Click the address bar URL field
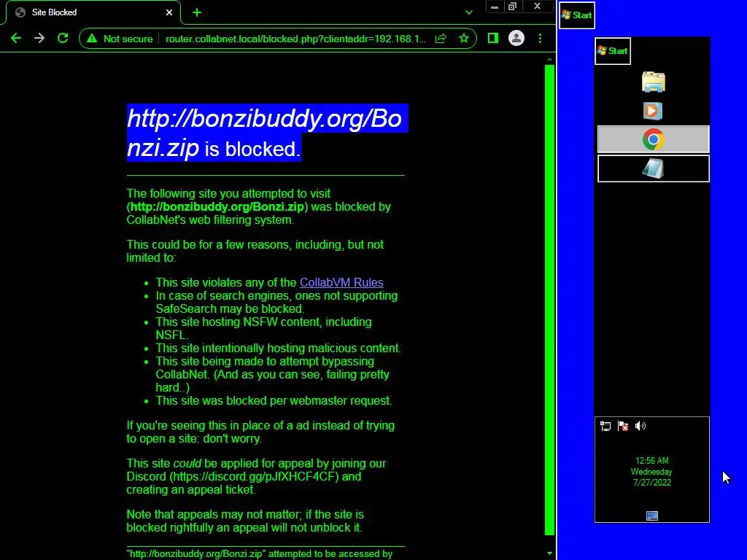This screenshot has height=560, width=747. click(x=295, y=39)
